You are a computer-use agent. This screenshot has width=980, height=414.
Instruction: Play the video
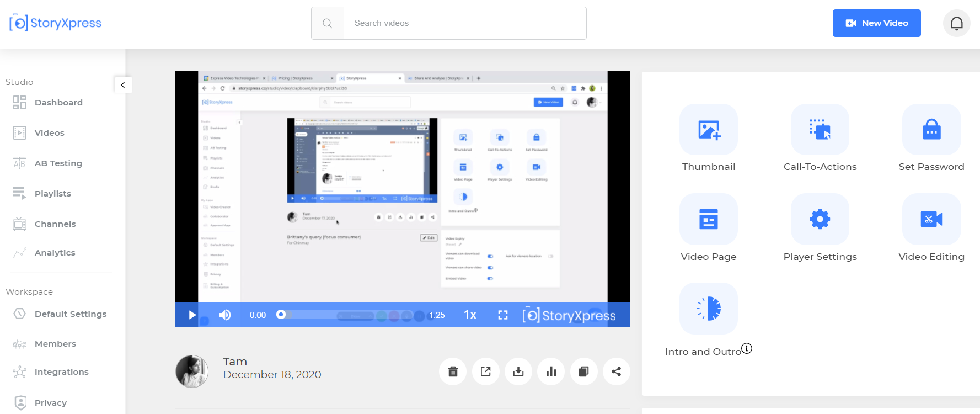pyautogui.click(x=192, y=315)
